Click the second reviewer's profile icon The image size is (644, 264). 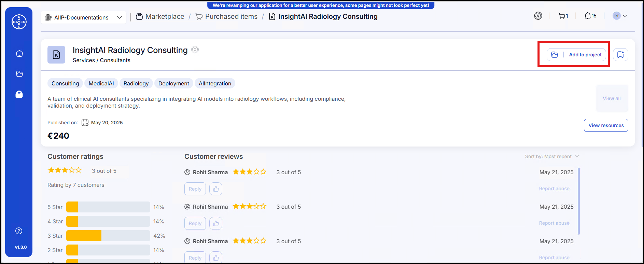(x=187, y=207)
